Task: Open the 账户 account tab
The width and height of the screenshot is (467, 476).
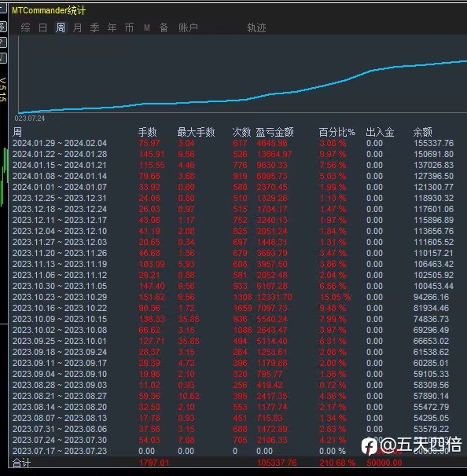Action: 188,28
